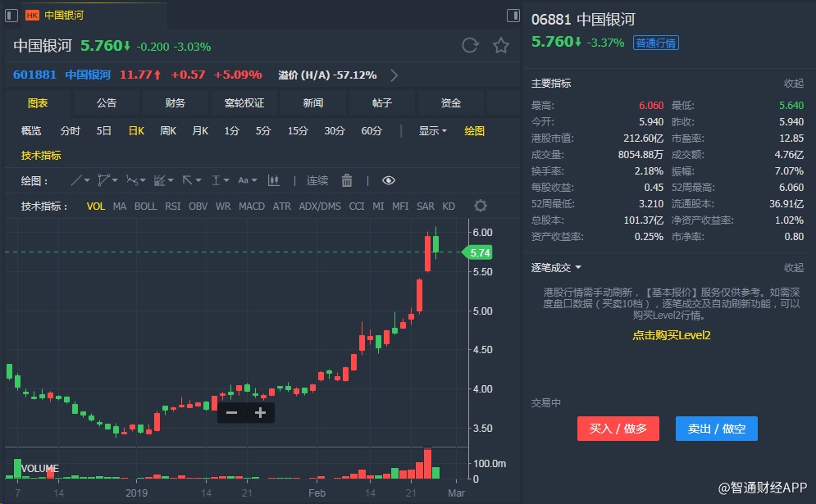Viewport: 816px width, 504px height.
Task: Click the 点击购买Level2 link
Action: [672, 335]
